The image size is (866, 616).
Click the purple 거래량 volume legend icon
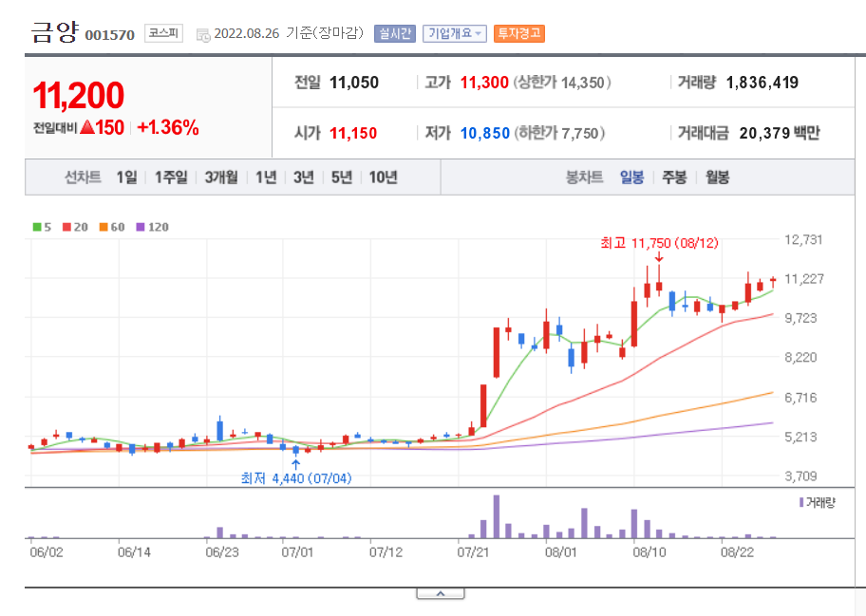click(x=801, y=502)
